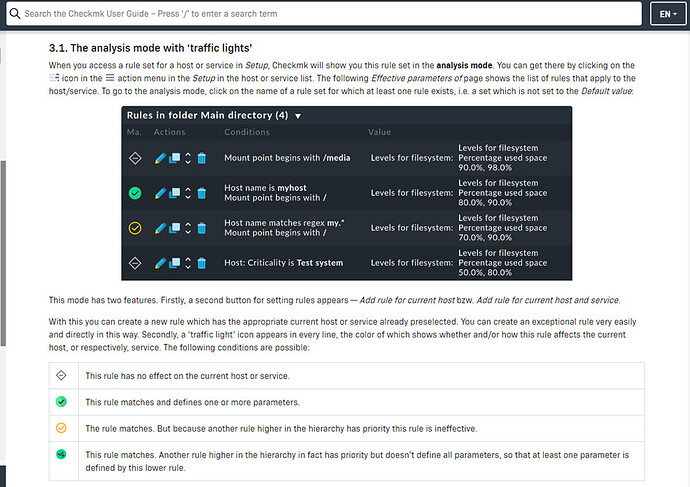Viewport: 690px width, 487px height.
Task: Click yellow check status of my.* rule
Action: [134, 228]
